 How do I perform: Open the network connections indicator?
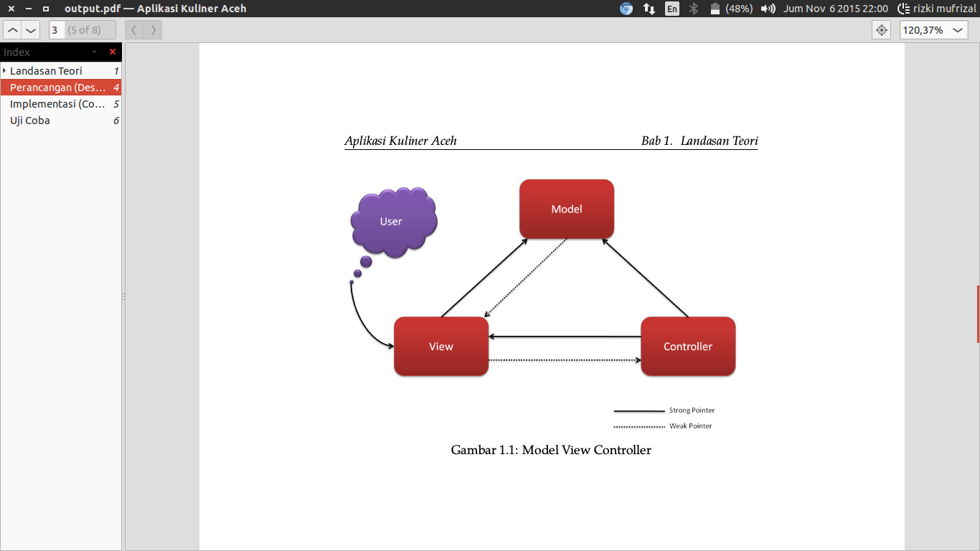click(649, 9)
